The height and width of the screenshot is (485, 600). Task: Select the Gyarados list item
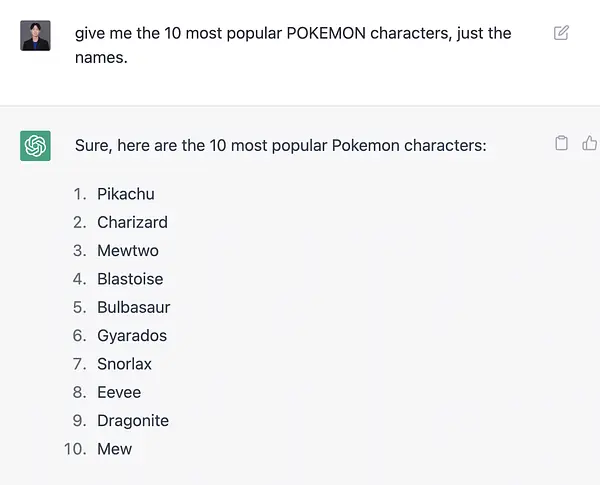[x=132, y=336]
